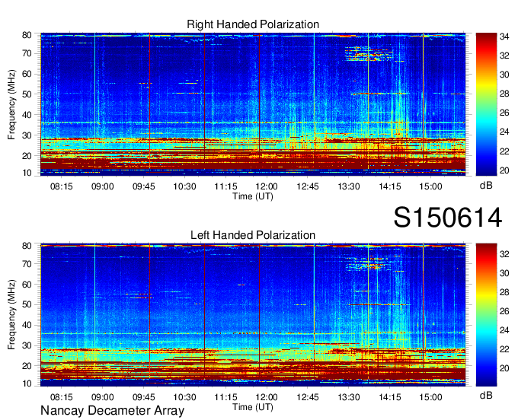Click the 24 tick on the bottom color bar

(x=504, y=330)
